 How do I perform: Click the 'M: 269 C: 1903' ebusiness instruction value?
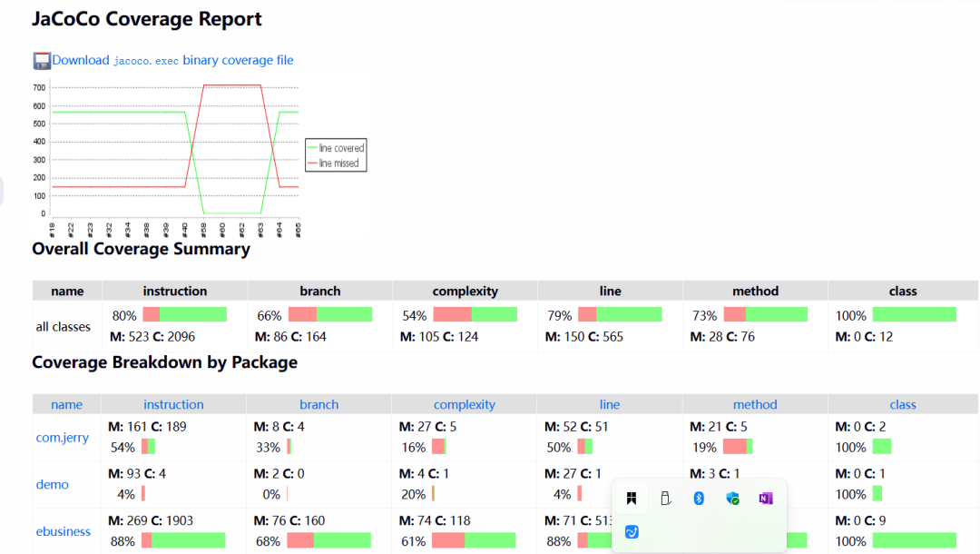coord(151,520)
